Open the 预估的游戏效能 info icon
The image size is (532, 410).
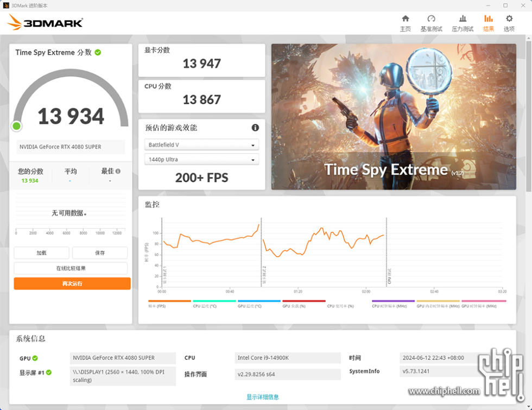coord(255,128)
